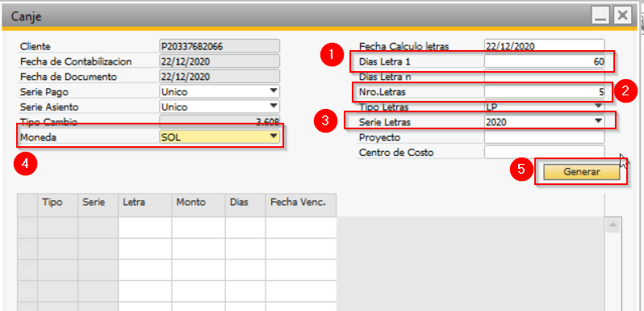Click the Fecha de Contabilizacion field
The width and height of the screenshot is (644, 311).
point(220,61)
